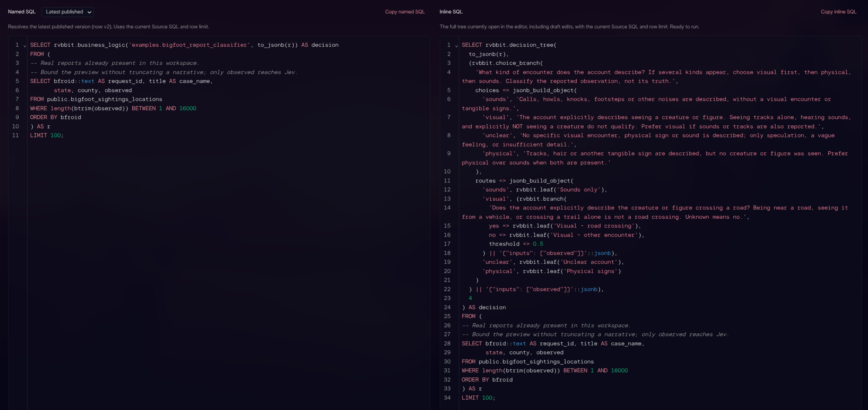
Task: Click 'choices => jsonb_build_object(' on line 5
Action: point(526,90)
